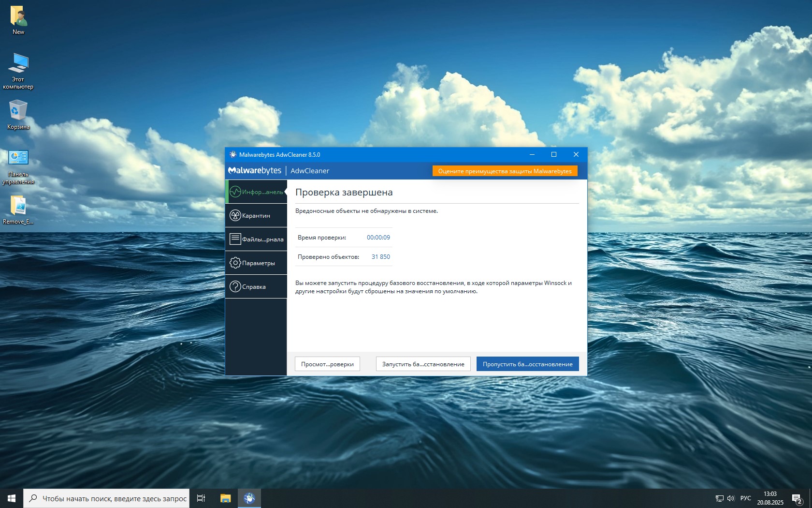Click the orange Malwarebytes protection banner button

point(505,171)
